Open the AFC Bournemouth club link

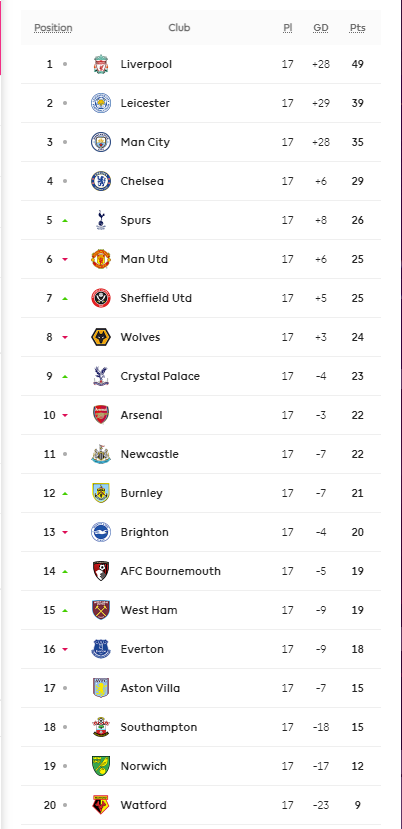pyautogui.click(x=170, y=571)
